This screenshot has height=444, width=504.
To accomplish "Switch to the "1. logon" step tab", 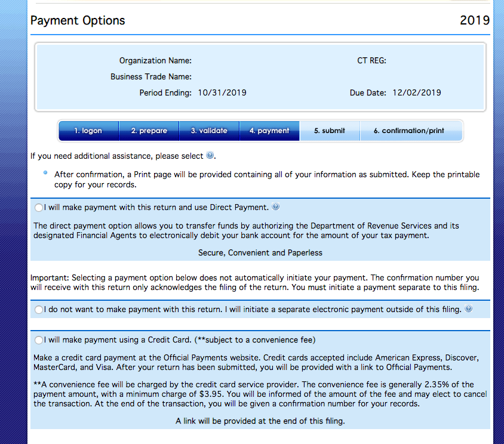I will coord(88,130).
